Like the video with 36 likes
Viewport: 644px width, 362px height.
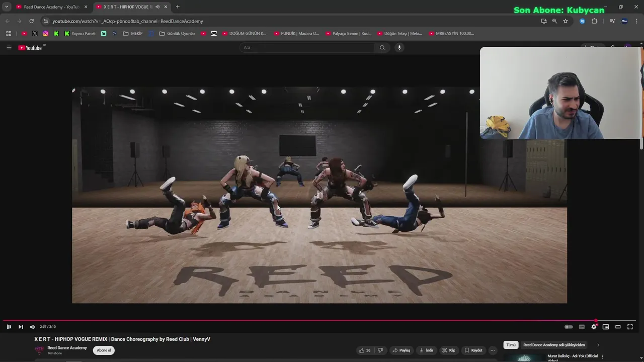coord(365,350)
